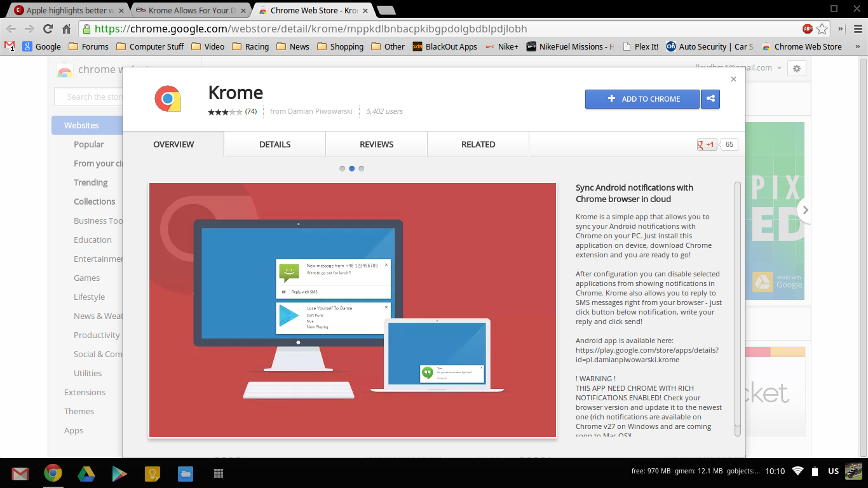Viewport: 868px width, 488px height.
Task: Click the ADD TO CHROME button
Action: click(642, 98)
